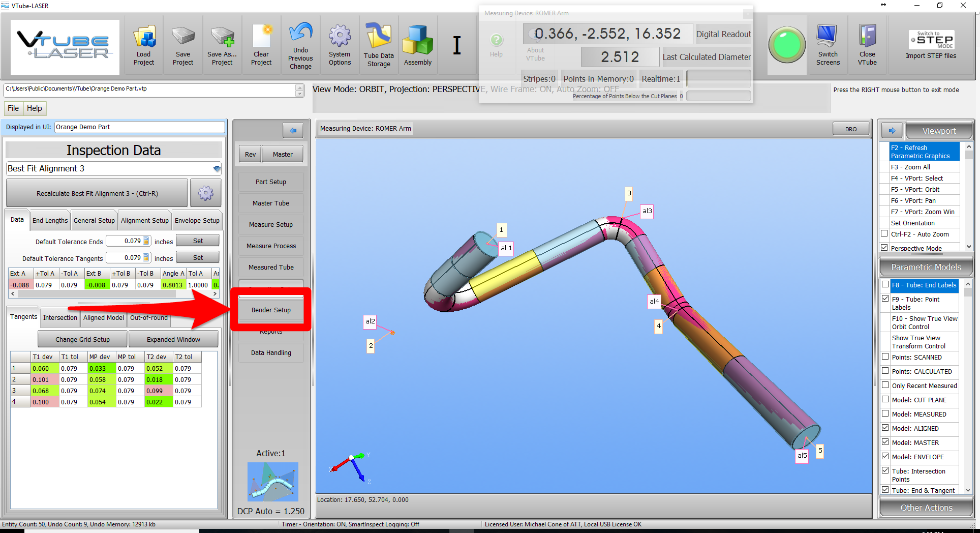Toggle Model ALIGNED checkbox
Image resolution: width=980 pixels, height=533 pixels.
pos(885,428)
